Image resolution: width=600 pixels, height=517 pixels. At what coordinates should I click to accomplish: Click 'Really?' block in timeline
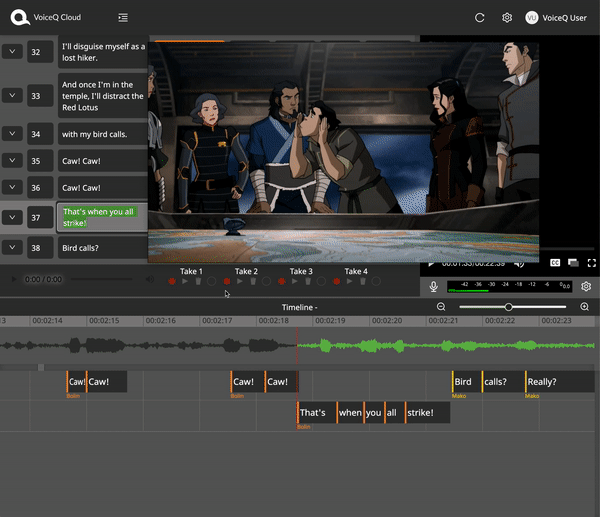(x=560, y=382)
